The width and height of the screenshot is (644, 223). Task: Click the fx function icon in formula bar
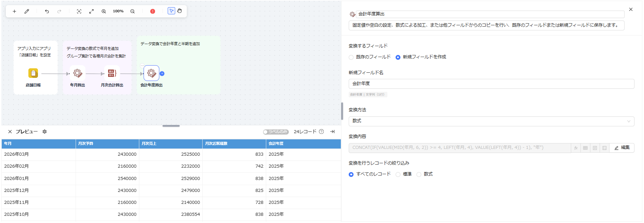pos(576,148)
